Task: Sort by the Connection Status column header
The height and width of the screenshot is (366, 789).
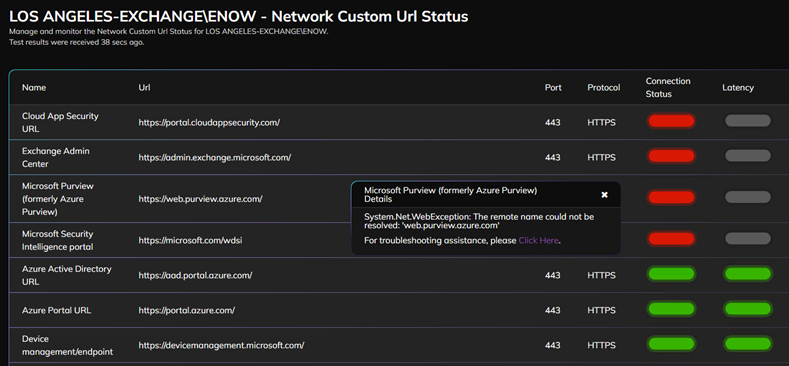Action: coord(668,88)
